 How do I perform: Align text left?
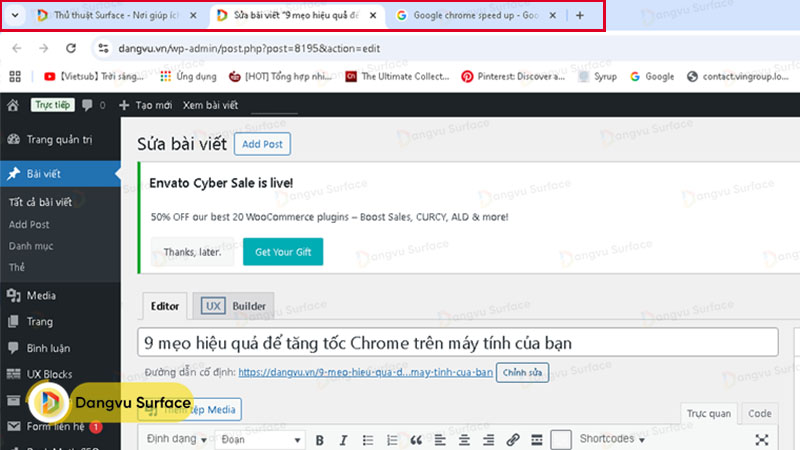pyautogui.click(x=440, y=440)
